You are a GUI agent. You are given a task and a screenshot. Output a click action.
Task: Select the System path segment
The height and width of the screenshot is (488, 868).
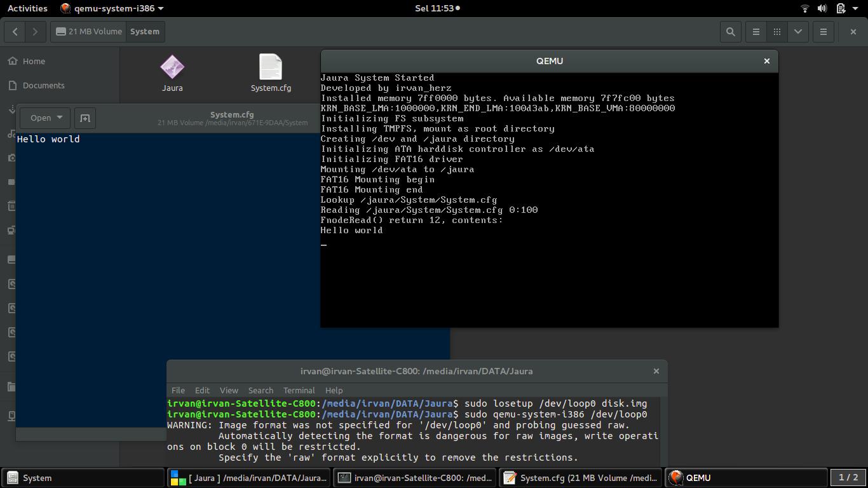pos(145,31)
